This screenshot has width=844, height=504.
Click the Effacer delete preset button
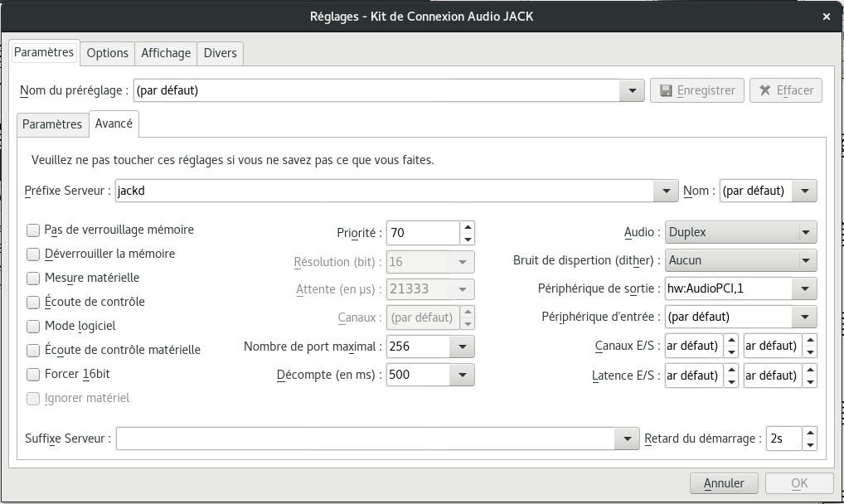pyautogui.click(x=785, y=90)
